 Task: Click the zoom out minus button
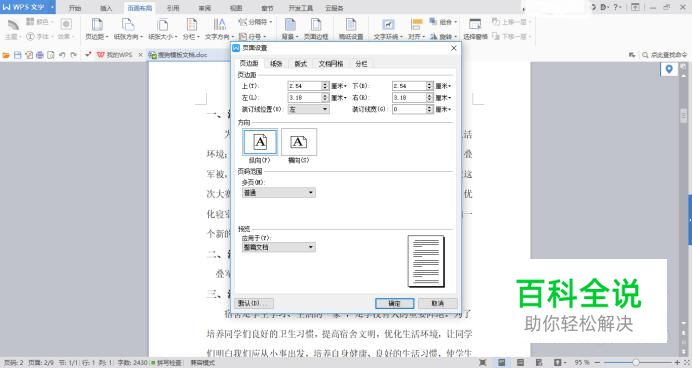(597, 363)
